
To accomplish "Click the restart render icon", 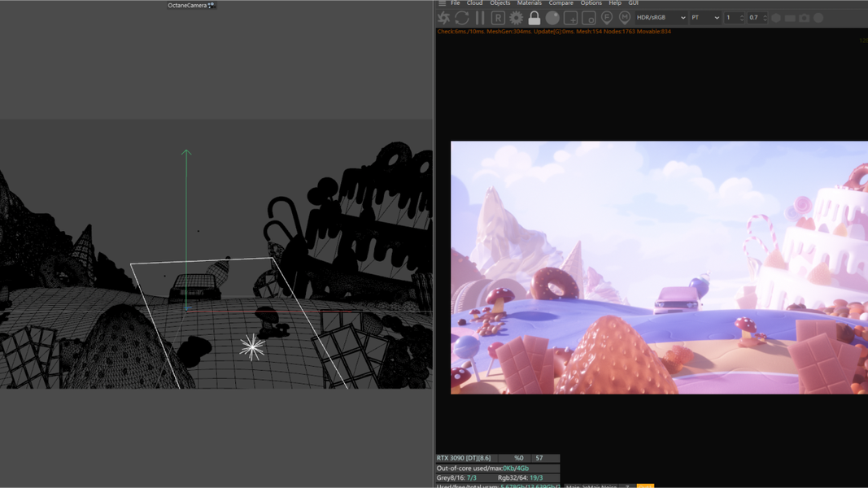I will [462, 18].
